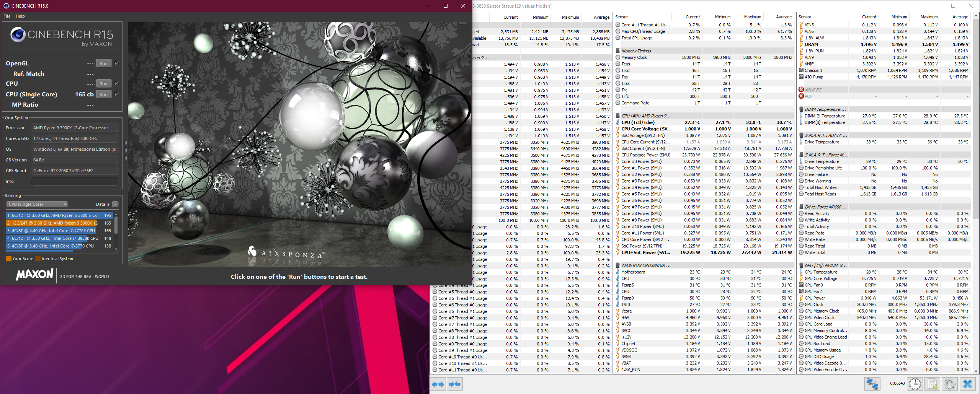Select the Total CPU Usage sensor row
980x394 pixels.
pos(704,38)
